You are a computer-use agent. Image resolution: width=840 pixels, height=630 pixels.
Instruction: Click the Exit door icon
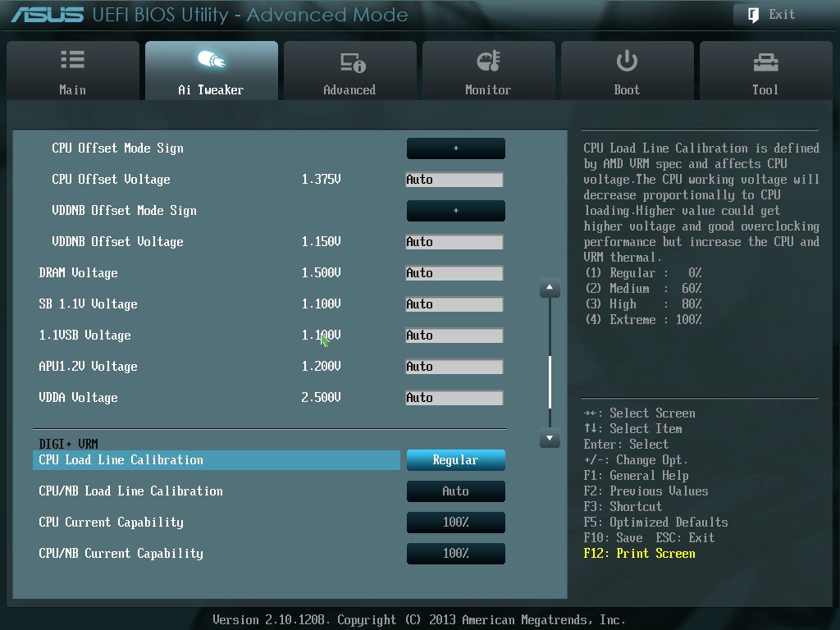coord(753,15)
